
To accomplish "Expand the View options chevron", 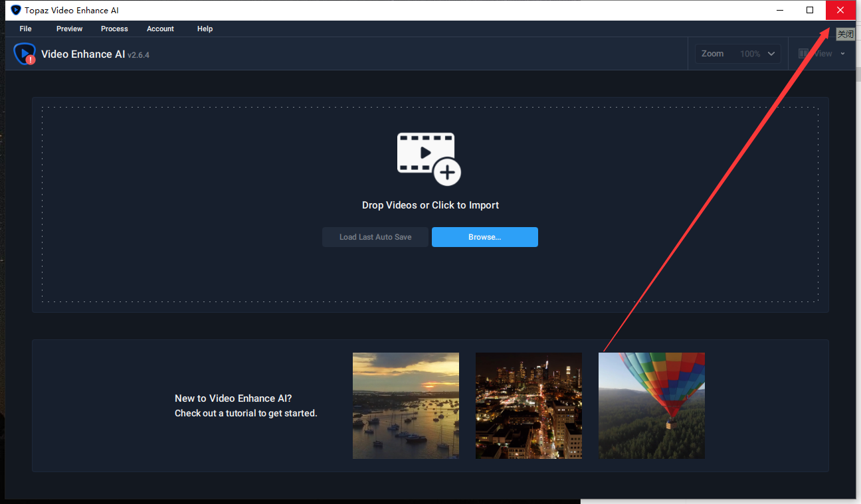I will pyautogui.click(x=842, y=54).
